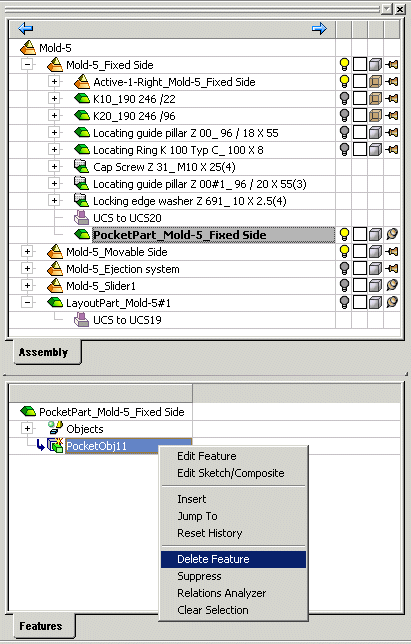Click shading cube icon for K10_190 246 /22
Viewport: 411px width, 644px height.
pyautogui.click(x=375, y=99)
